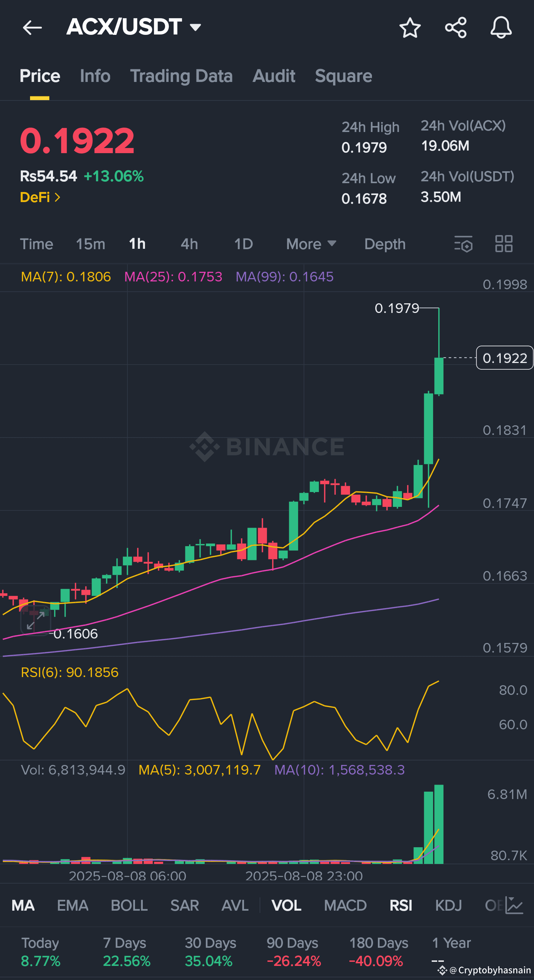Open the four-square grid layout icon
The image size is (534, 980).
(x=504, y=244)
